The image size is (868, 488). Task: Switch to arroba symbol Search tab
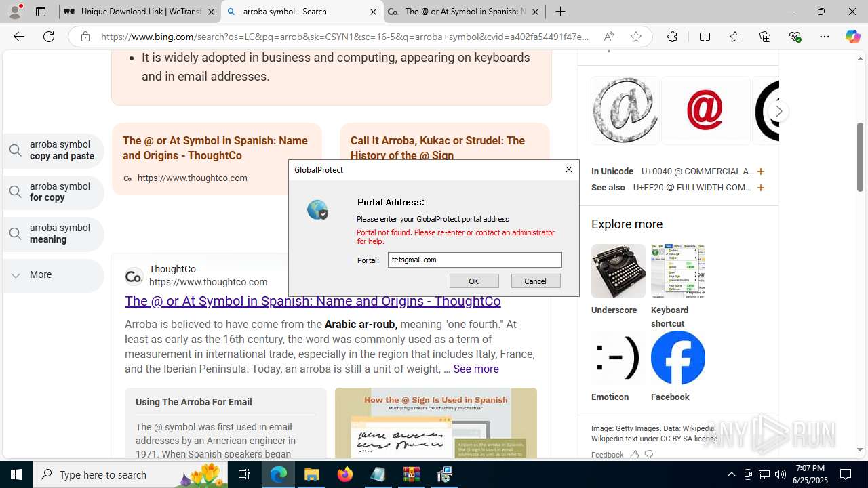tap(302, 12)
